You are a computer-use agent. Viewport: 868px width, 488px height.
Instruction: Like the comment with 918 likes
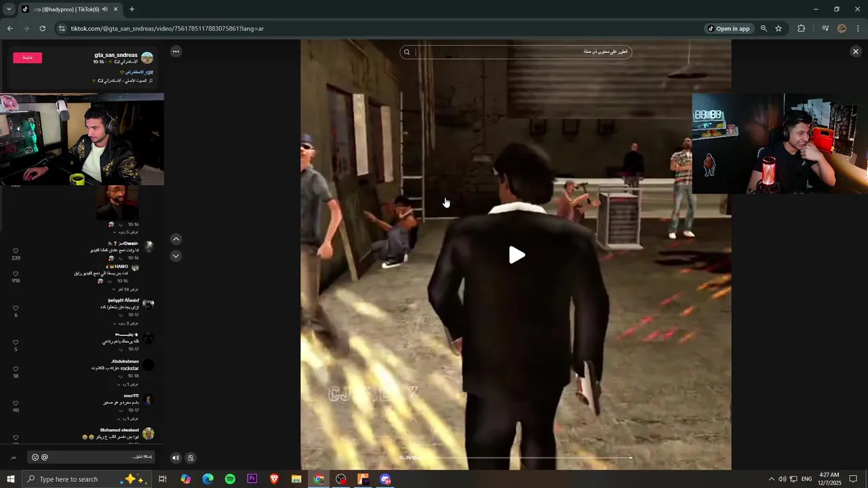pos(16,274)
